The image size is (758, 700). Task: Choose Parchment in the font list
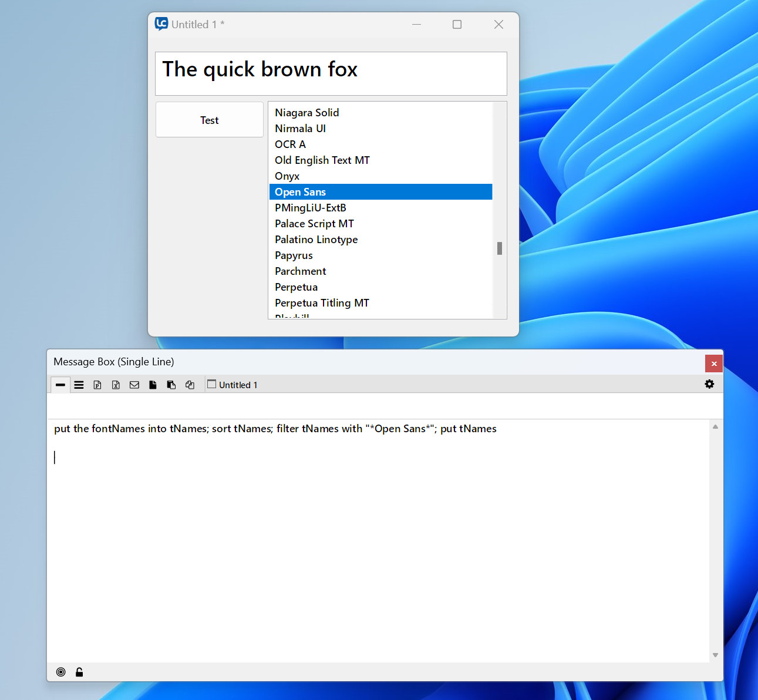(x=380, y=271)
